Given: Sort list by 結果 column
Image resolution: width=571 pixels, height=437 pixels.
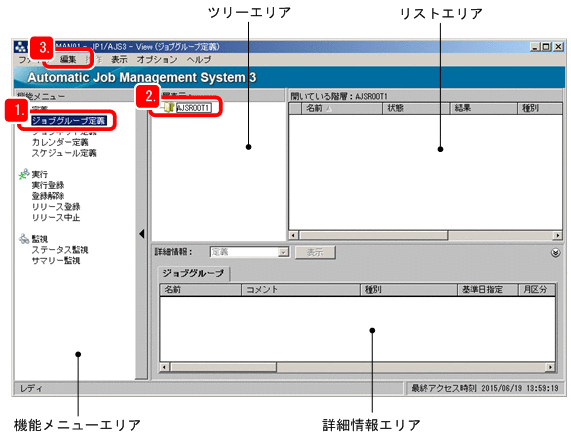Looking at the screenshot, I should click(484, 108).
